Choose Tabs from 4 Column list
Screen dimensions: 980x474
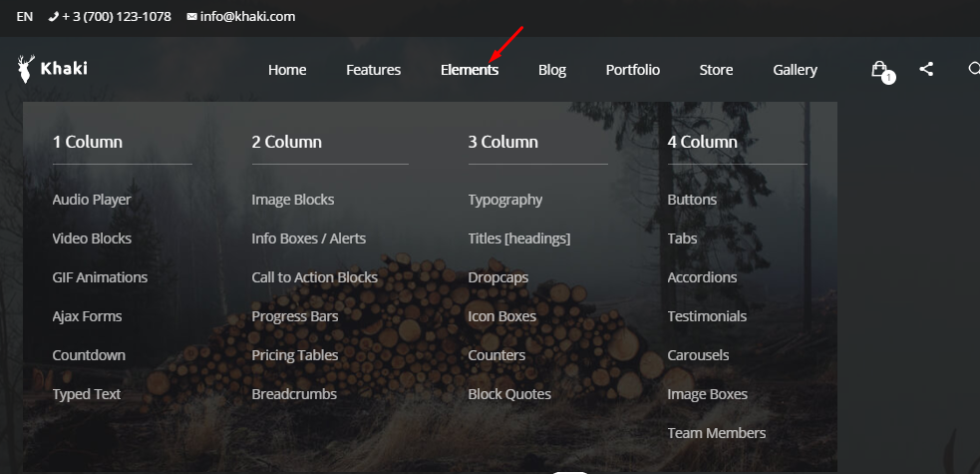(682, 238)
